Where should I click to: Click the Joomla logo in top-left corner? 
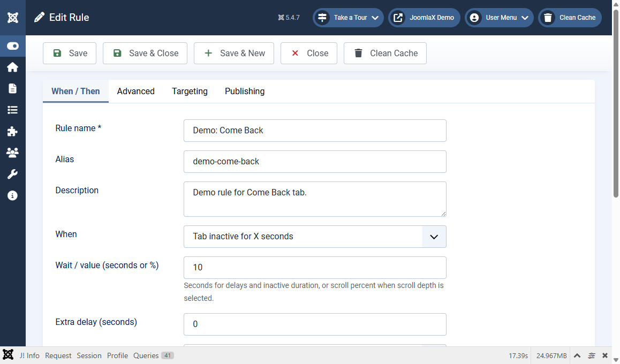point(13,17)
